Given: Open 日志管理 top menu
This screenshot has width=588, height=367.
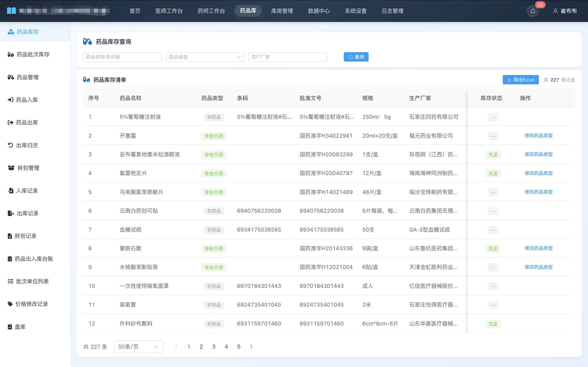Looking at the screenshot, I should tap(393, 11).
